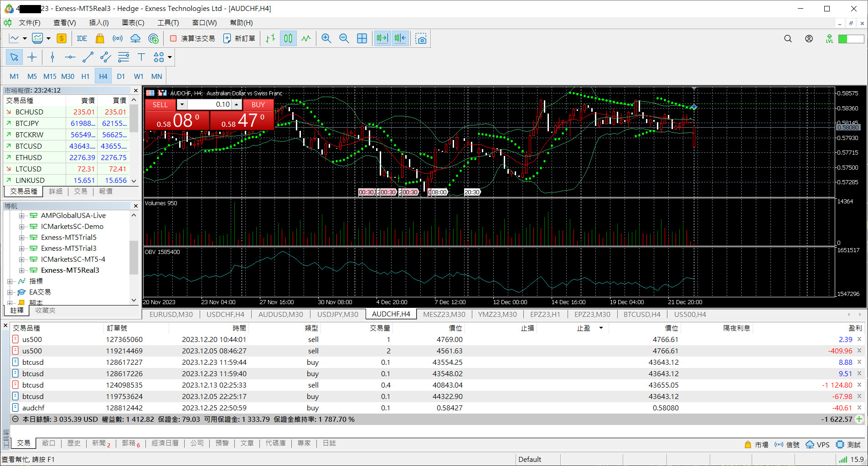Select the cursor arrow tool

[14, 57]
